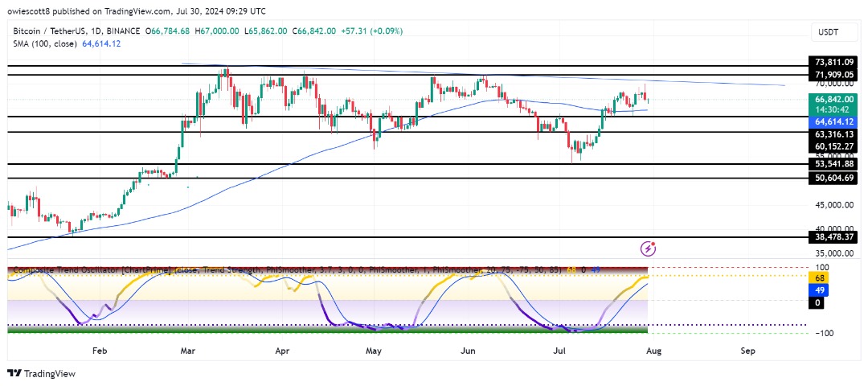Click the 35,000.00 price axis value
The width and height of the screenshot is (868, 386).
[833, 253]
